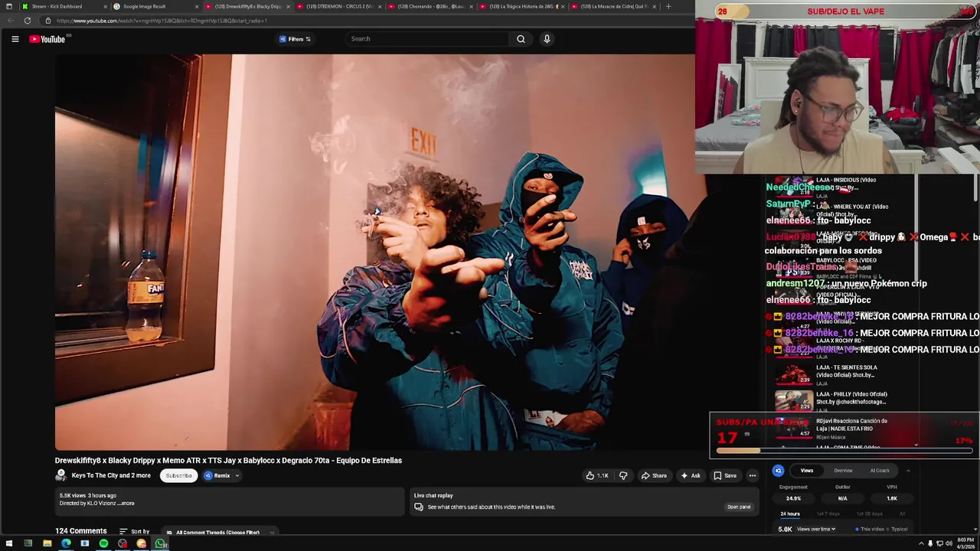Focus the YouTube search box
This screenshot has width=980, height=551.
pos(427,39)
